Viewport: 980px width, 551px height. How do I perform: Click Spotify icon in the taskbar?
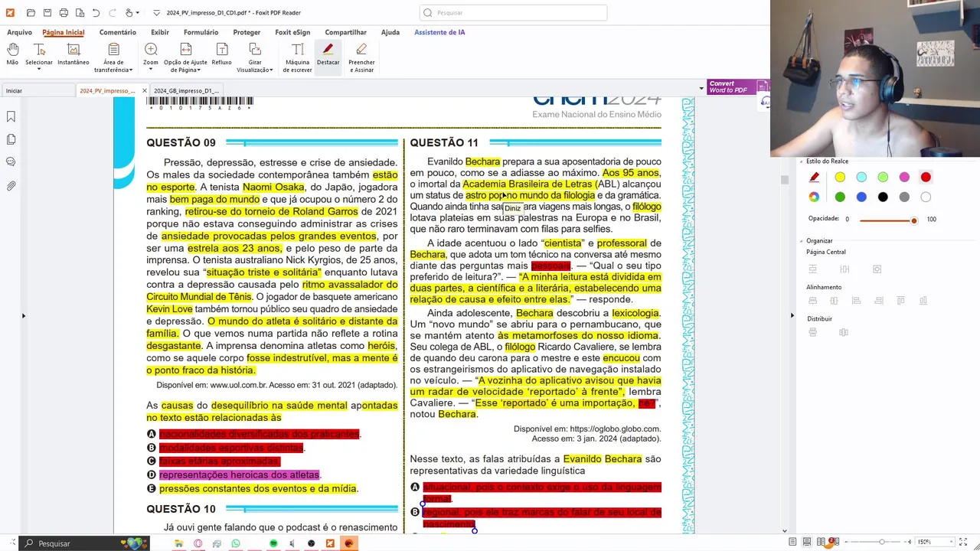[x=273, y=543]
